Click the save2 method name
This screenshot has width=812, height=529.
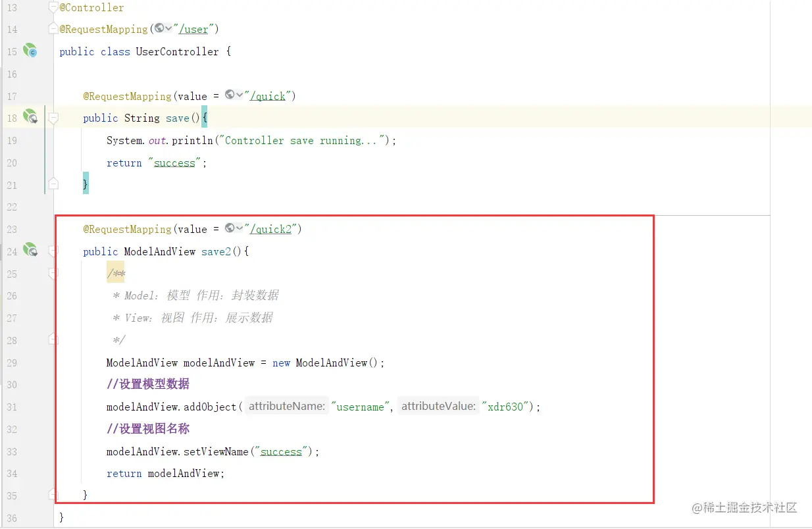pyautogui.click(x=216, y=251)
